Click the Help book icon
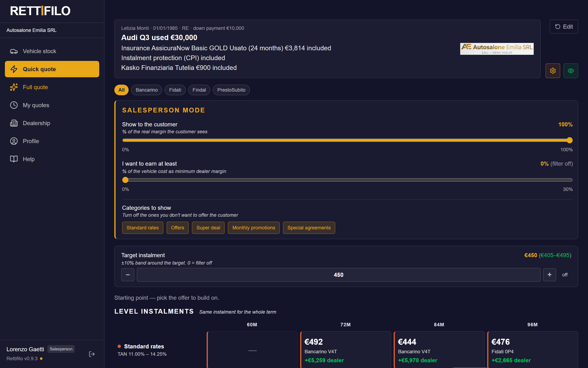This screenshot has width=588, height=368. point(14,159)
